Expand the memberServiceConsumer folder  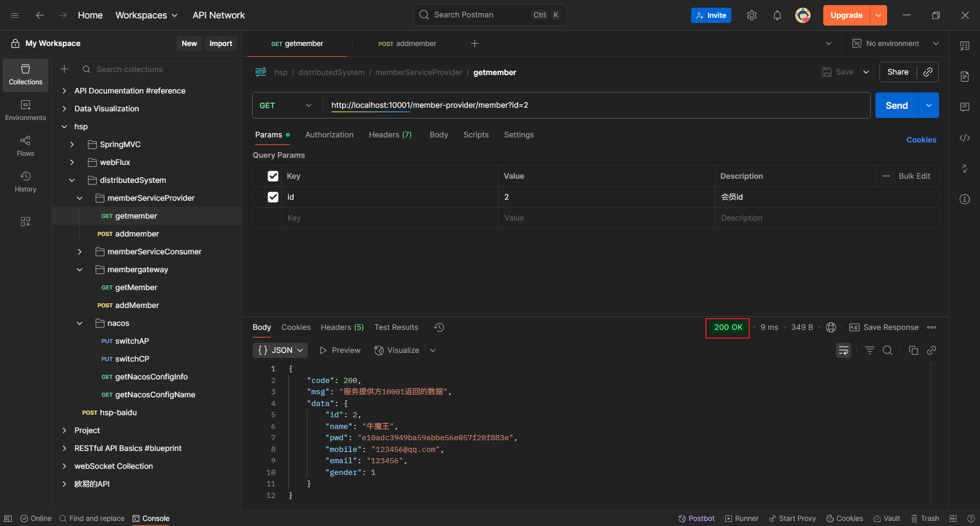80,252
